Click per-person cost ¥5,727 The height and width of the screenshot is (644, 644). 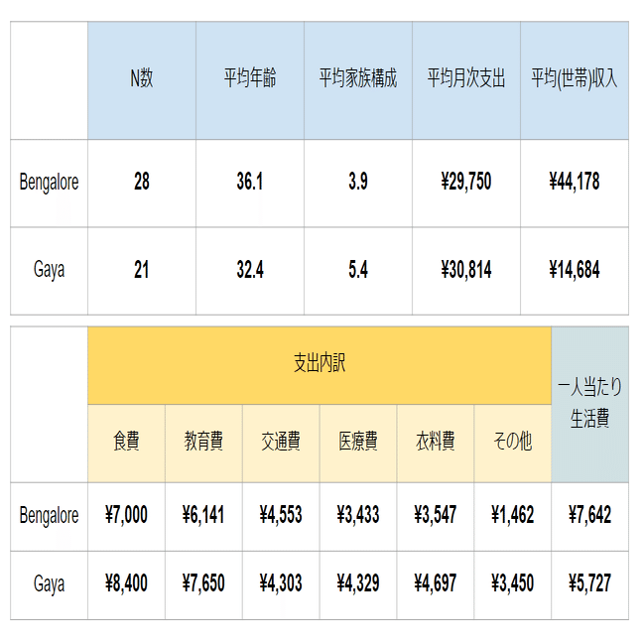coord(589,583)
